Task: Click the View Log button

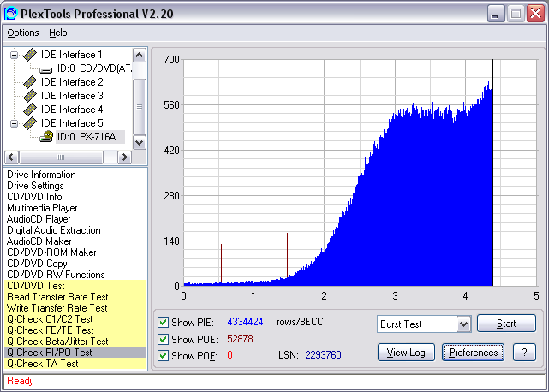Action: 406,353
